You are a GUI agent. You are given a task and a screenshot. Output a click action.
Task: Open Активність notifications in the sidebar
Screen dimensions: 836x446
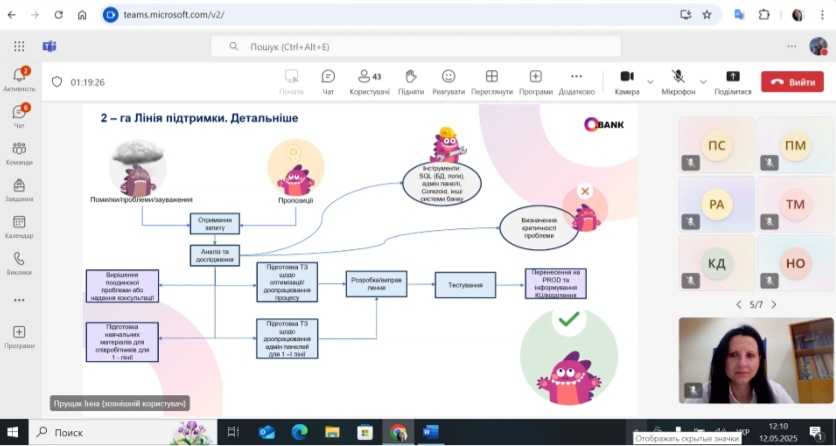coord(19,80)
